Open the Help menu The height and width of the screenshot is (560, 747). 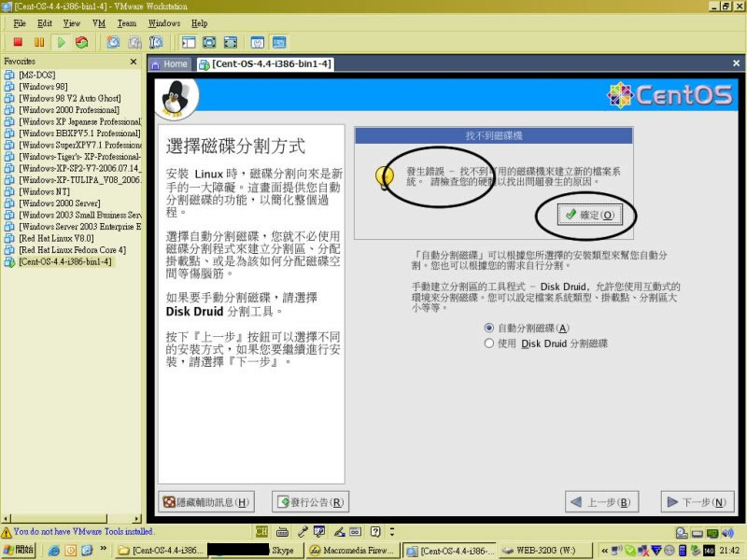200,23
